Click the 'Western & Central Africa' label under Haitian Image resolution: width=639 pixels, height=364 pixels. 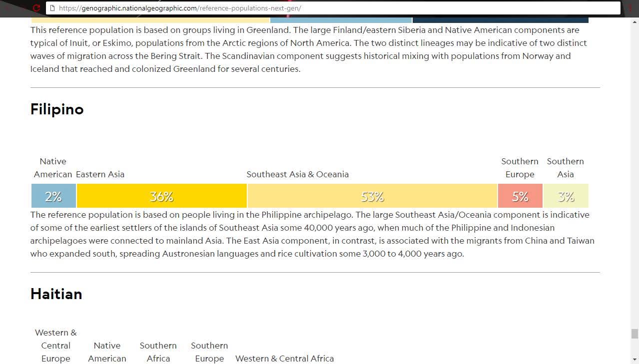click(x=285, y=359)
